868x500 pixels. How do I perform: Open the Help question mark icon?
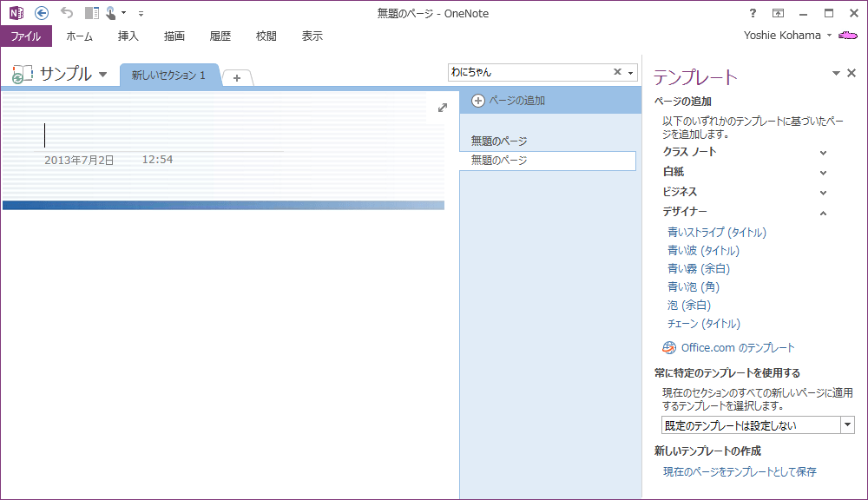[x=753, y=13]
